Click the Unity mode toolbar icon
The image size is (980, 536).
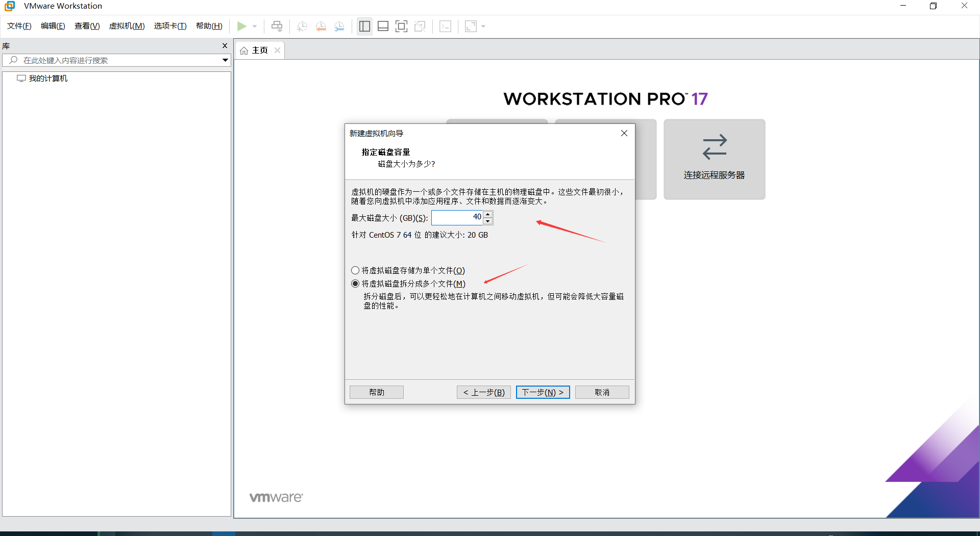tap(420, 26)
